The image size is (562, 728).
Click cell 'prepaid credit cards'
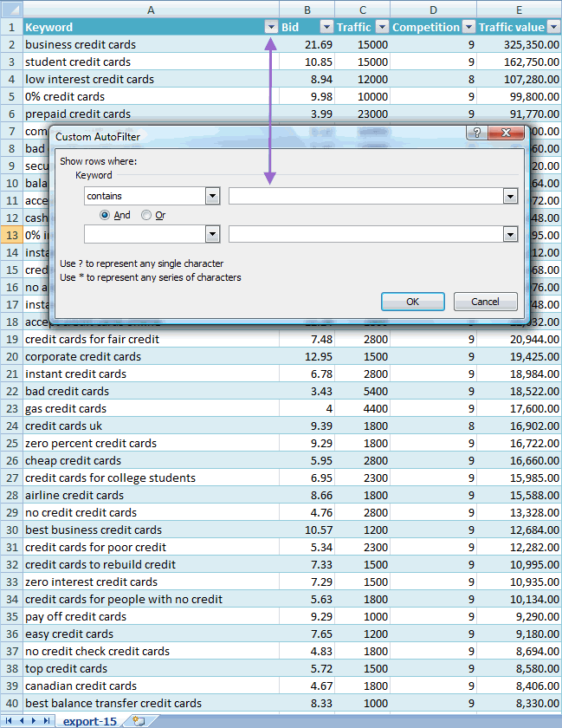click(151, 114)
